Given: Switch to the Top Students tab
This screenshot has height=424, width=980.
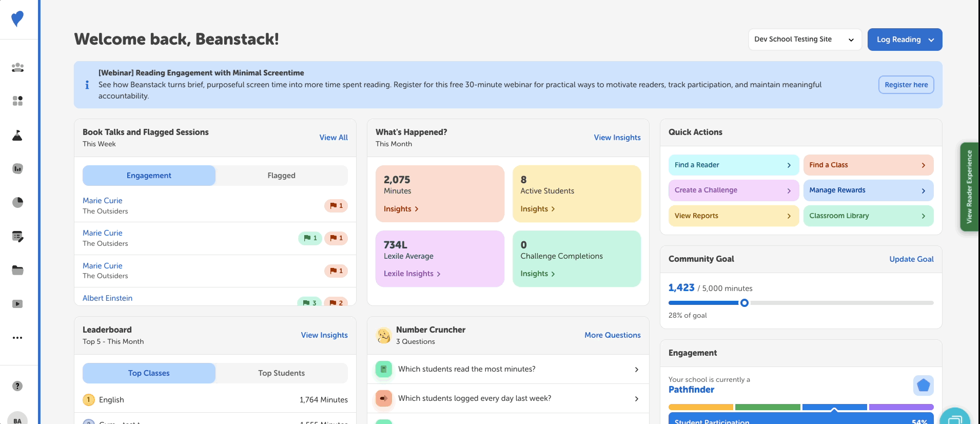Looking at the screenshot, I should (x=281, y=373).
